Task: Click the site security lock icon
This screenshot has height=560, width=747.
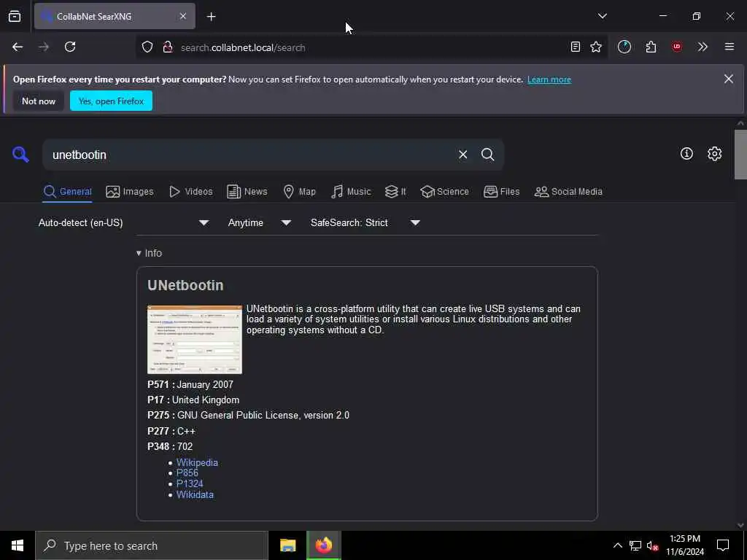Action: pos(168,47)
